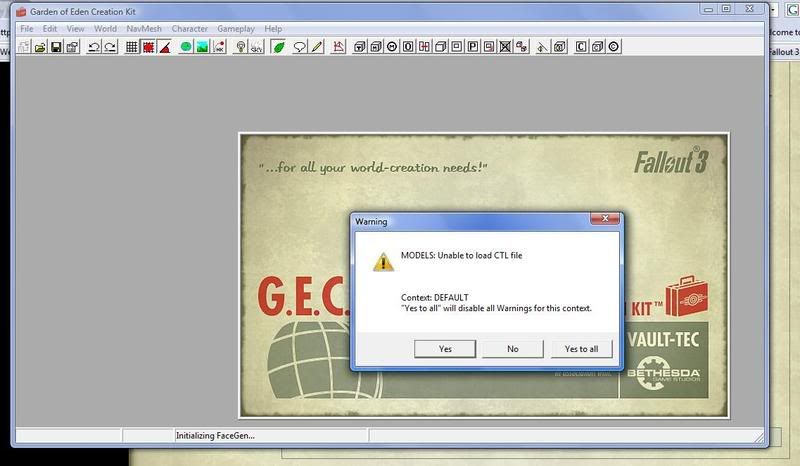Click the crossed-out box icon

click(x=505, y=47)
